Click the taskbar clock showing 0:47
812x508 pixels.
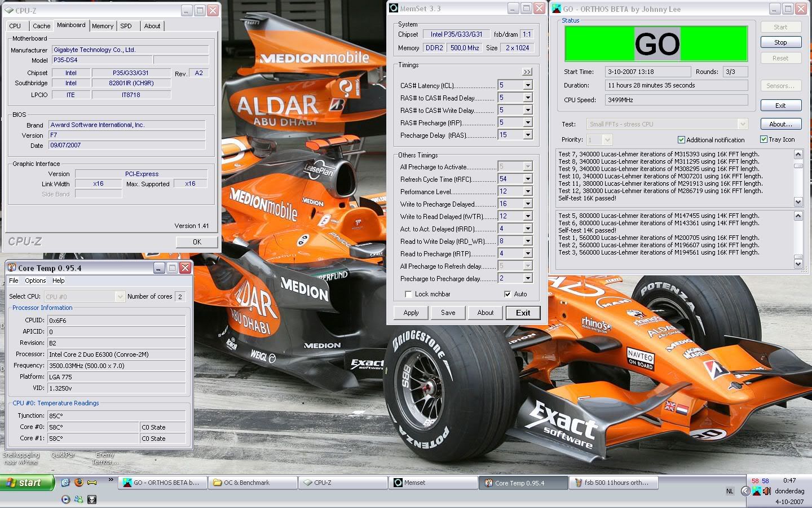(789, 480)
